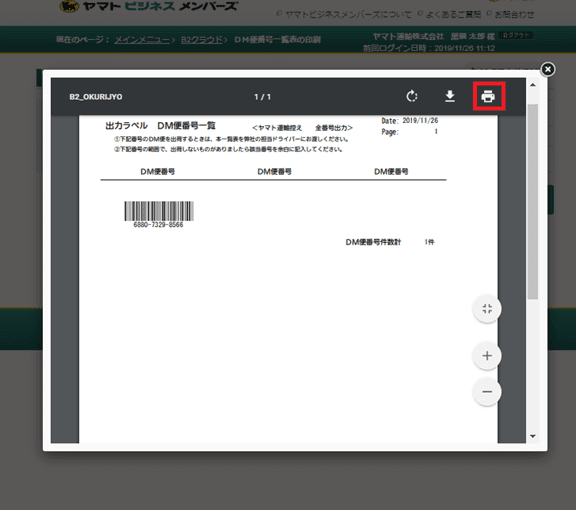Click the vertical scrollbar thumb
This screenshot has width=576, height=510.
[533, 201]
